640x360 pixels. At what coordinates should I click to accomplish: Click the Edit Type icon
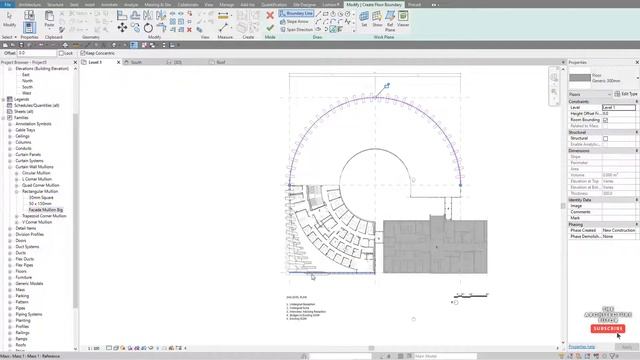(626, 94)
